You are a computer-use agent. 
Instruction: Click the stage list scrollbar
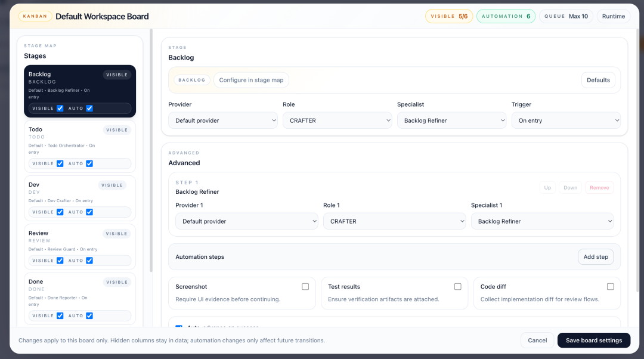click(151, 150)
